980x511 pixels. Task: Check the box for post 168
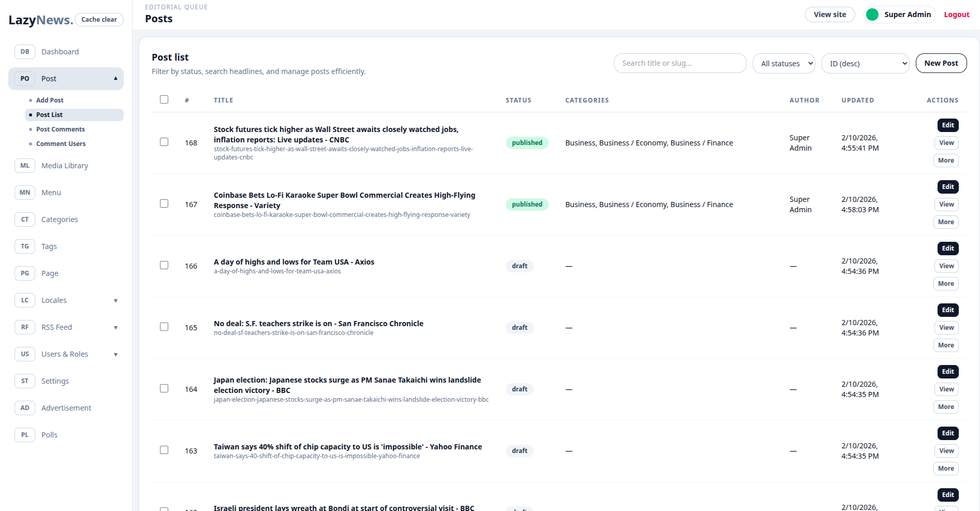point(164,142)
